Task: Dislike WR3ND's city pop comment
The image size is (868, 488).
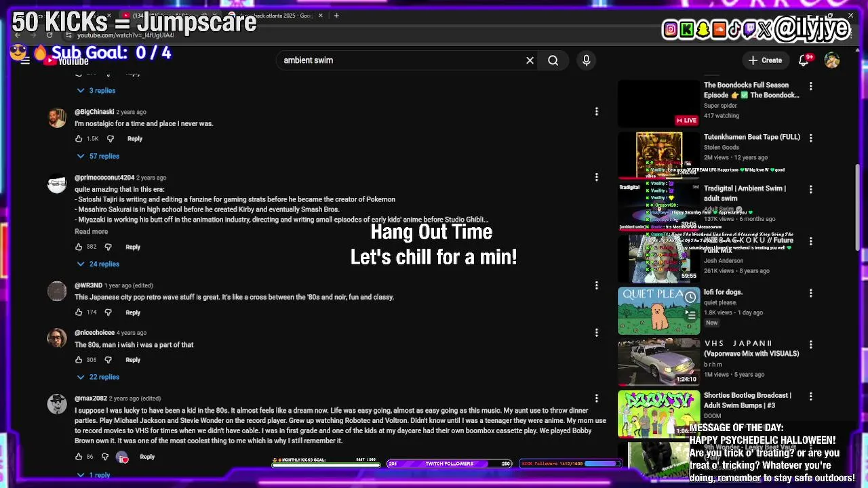Action: [x=108, y=312]
